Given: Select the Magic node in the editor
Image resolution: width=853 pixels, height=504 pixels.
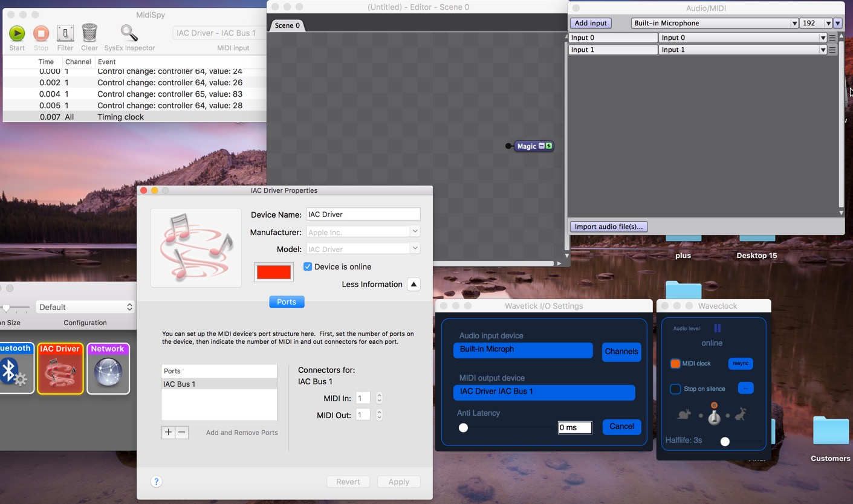Looking at the screenshot, I should point(527,146).
